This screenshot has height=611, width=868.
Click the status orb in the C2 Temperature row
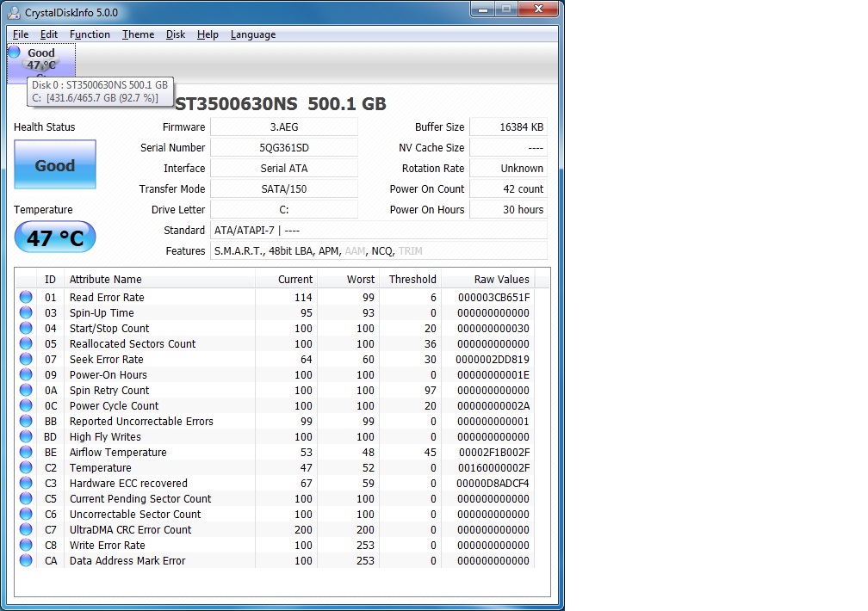(x=26, y=467)
